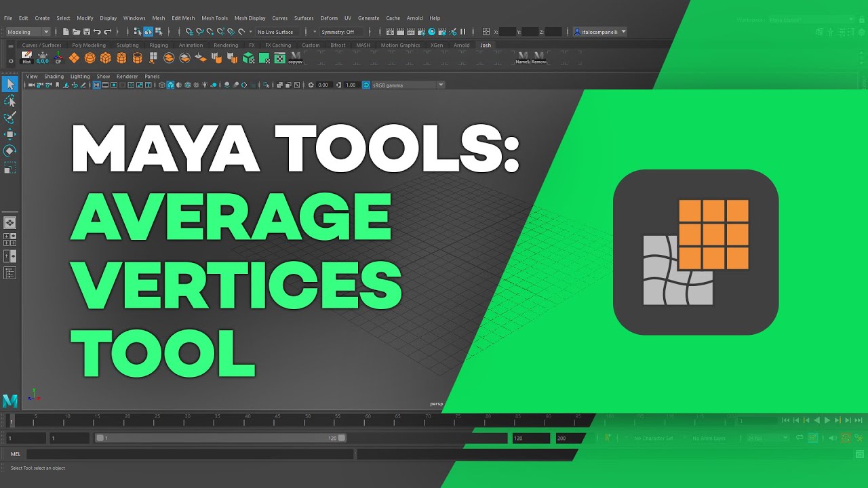Screen dimensions: 868x488
Task: Create a polygon cube from shelf
Action: 106,58
